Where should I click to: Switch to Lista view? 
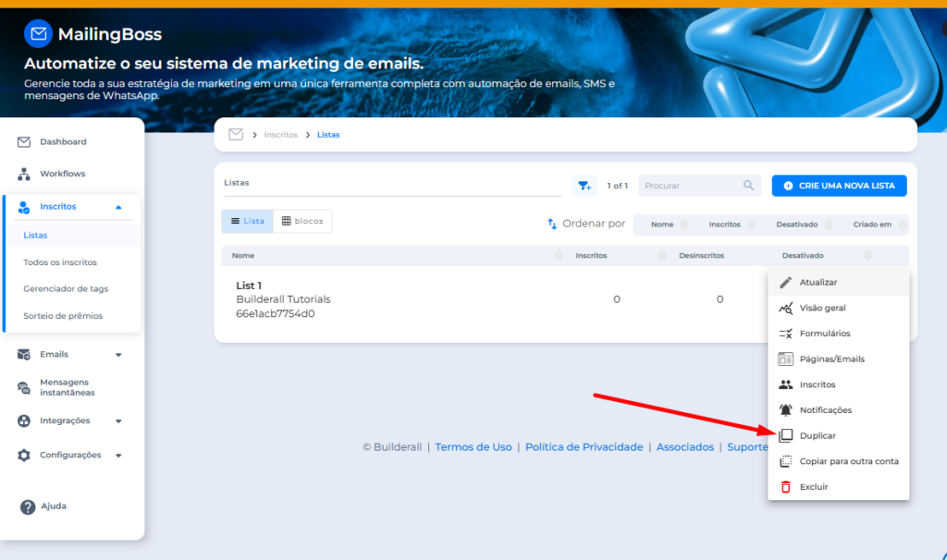(x=247, y=222)
